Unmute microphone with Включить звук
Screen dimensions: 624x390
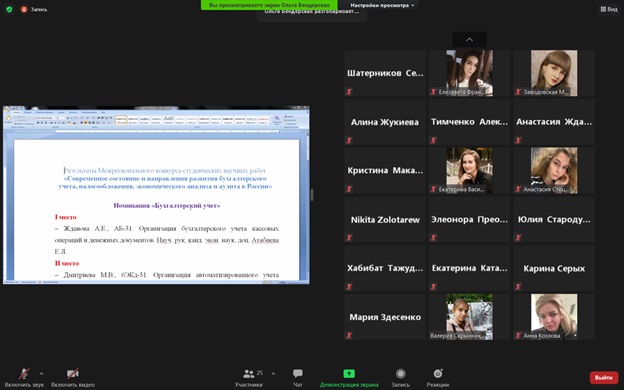point(24,378)
